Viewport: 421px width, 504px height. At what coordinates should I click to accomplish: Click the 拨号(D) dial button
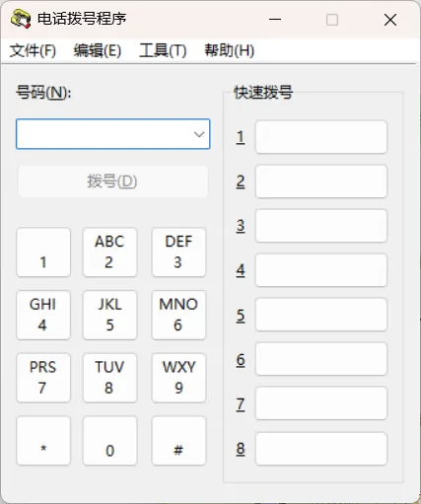[112, 181]
